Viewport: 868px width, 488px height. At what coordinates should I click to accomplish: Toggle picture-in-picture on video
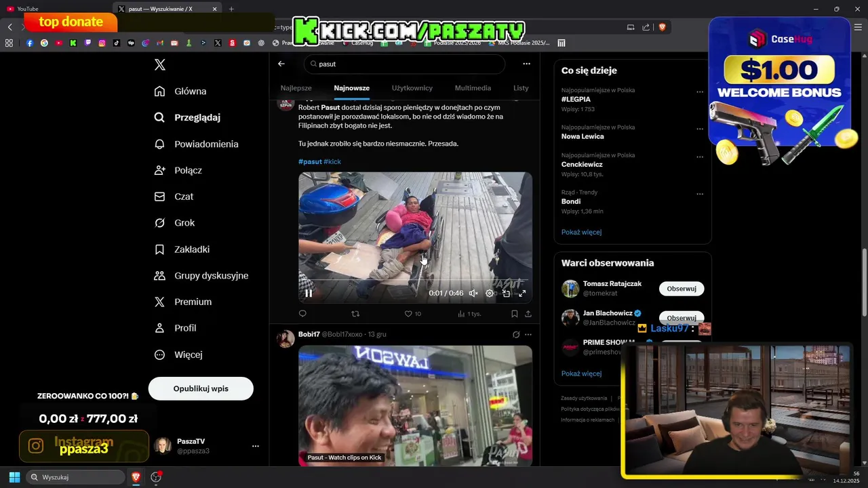click(x=506, y=293)
